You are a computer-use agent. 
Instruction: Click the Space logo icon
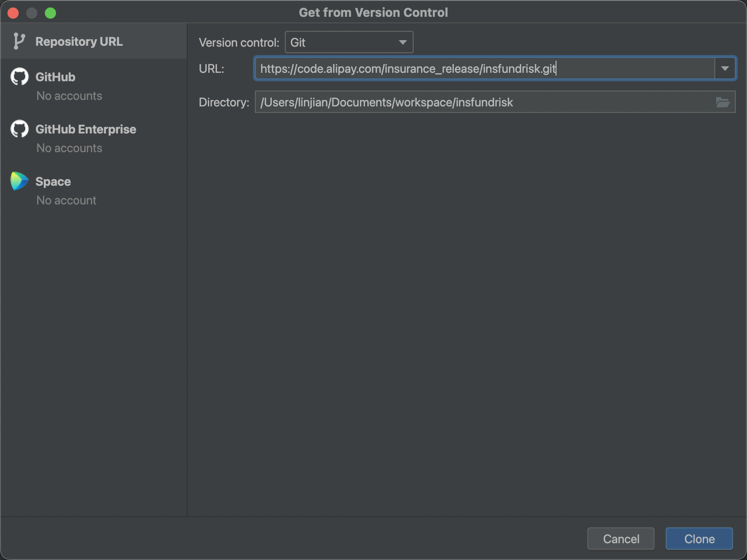coord(20,181)
